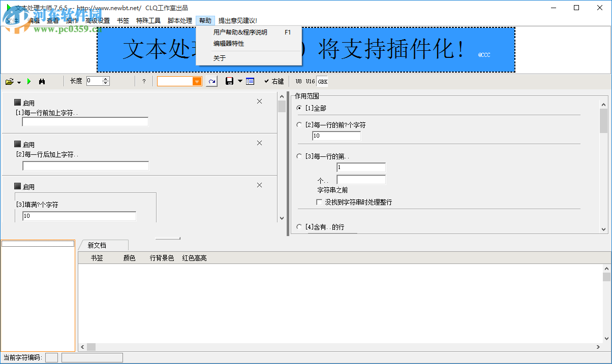
Task: Select the binoculars search icon
Action: [x=43, y=81]
